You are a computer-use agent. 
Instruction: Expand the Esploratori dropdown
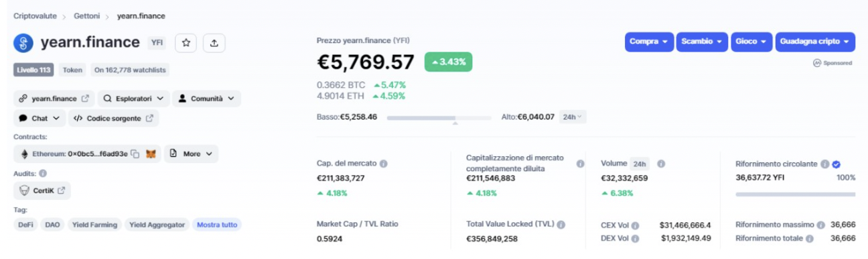(133, 99)
